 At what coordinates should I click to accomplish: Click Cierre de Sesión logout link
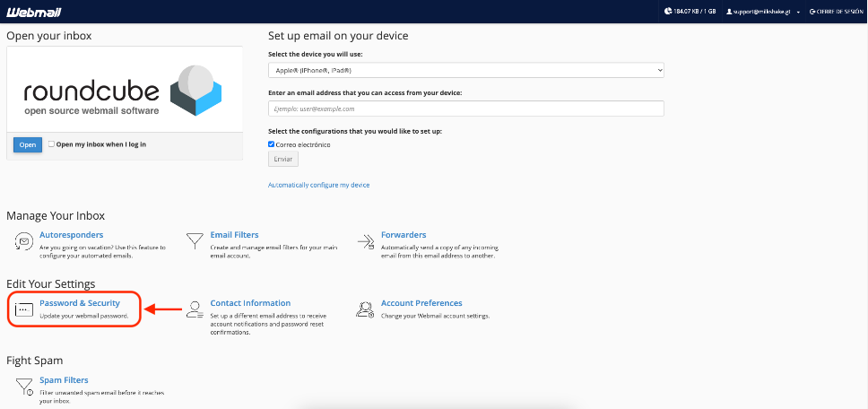836,12
